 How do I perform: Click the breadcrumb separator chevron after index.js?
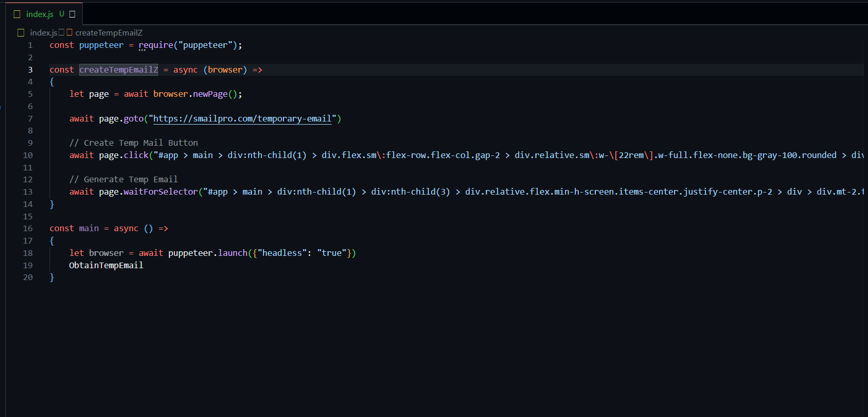[x=62, y=32]
